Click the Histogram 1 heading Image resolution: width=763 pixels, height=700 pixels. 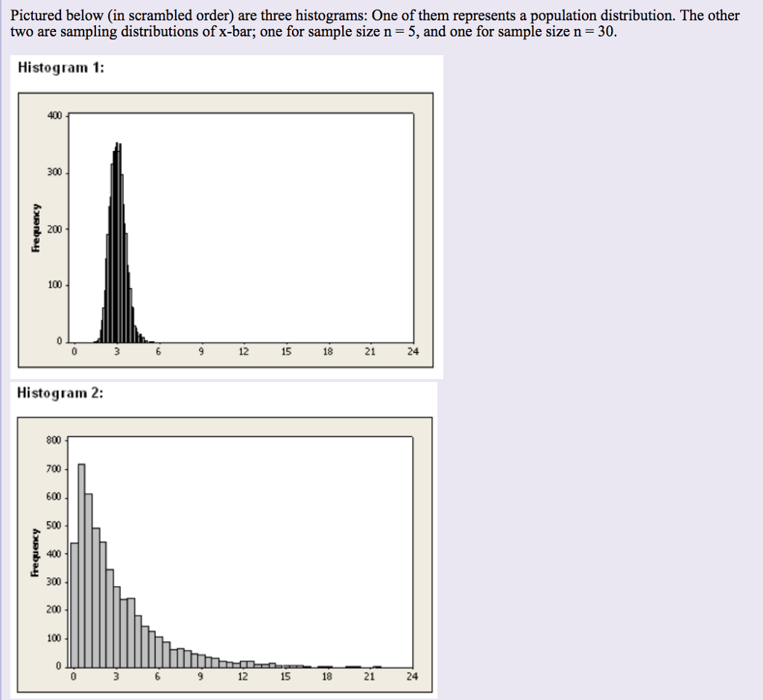point(61,68)
